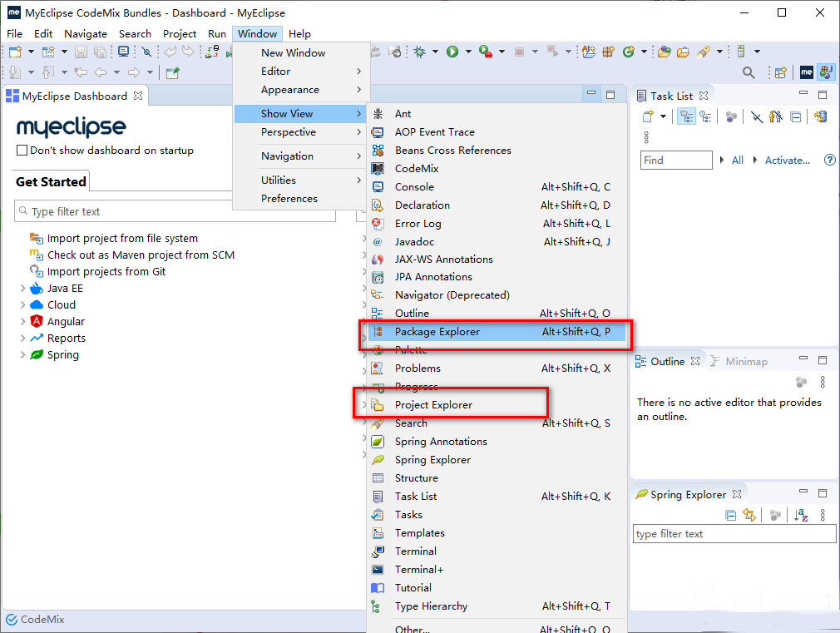Image resolution: width=840 pixels, height=633 pixels.
Task: Select Project Explorer in Show View menu
Action: click(x=497, y=404)
